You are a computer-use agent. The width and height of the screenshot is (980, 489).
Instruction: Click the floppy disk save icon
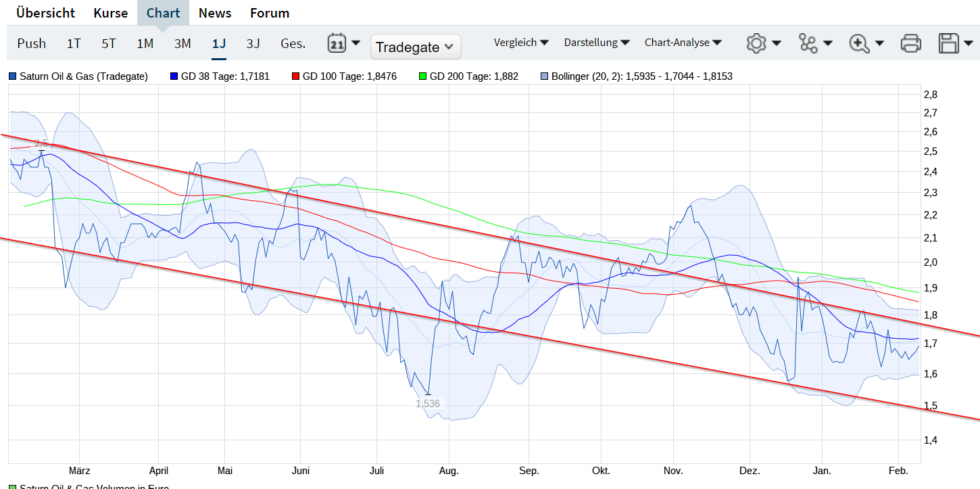point(948,42)
